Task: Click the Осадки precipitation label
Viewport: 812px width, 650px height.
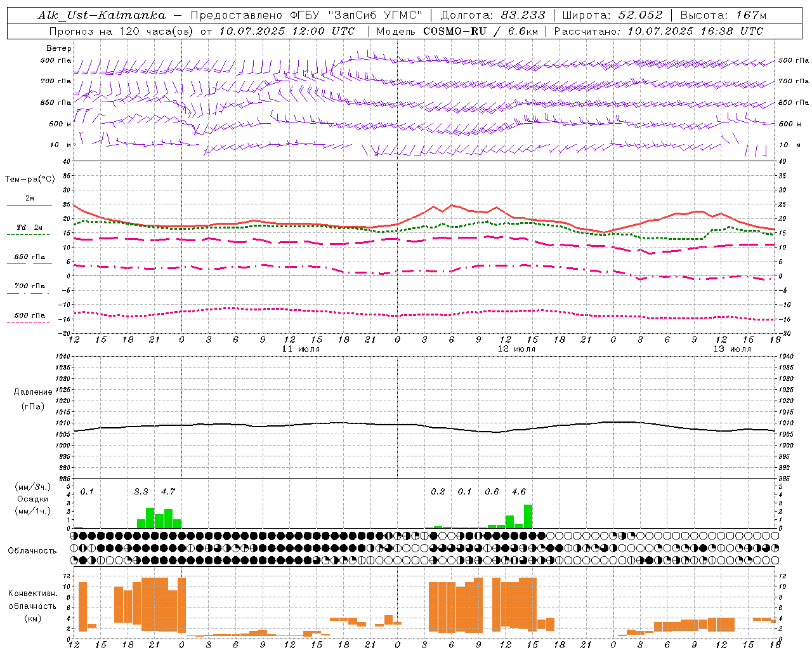Action: 33,499
